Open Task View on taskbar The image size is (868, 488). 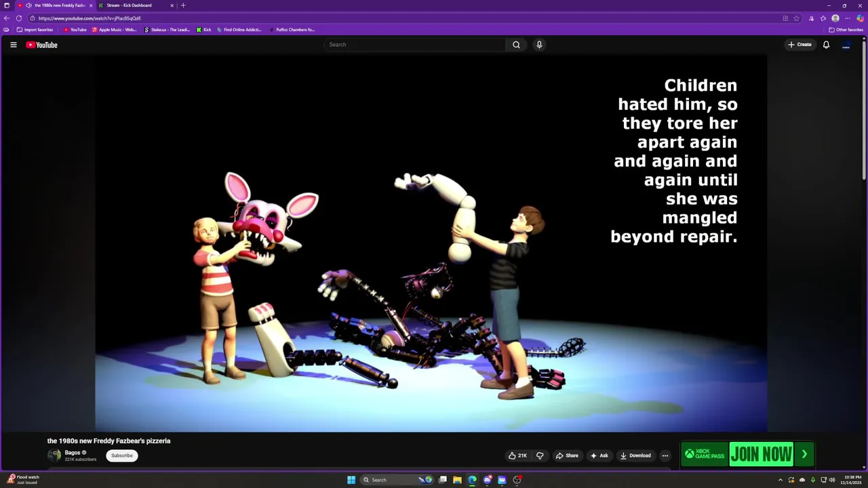click(442, 480)
